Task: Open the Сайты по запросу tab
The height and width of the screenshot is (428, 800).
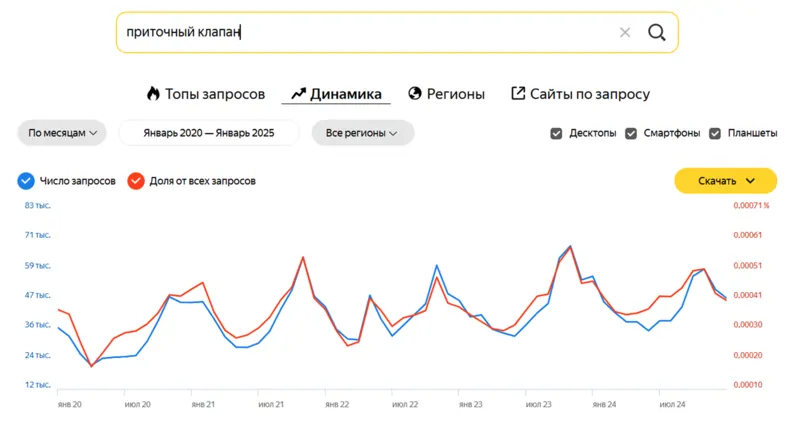Action: 590,94
